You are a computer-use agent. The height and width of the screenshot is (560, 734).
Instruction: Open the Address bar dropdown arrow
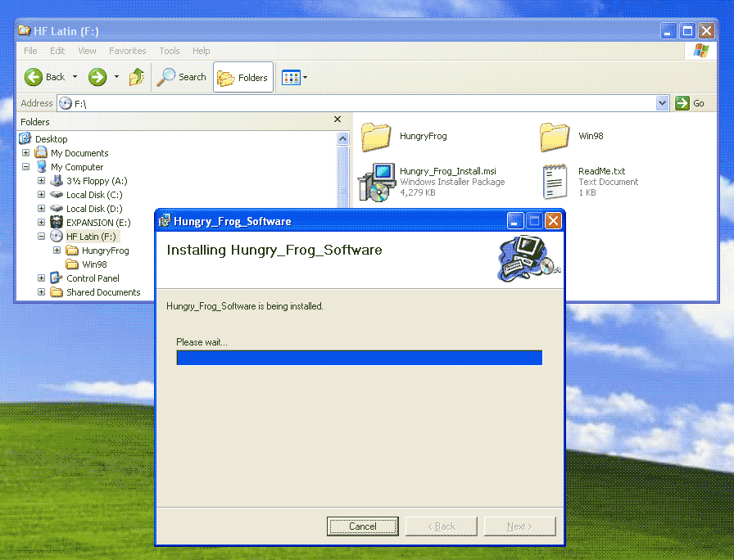663,103
